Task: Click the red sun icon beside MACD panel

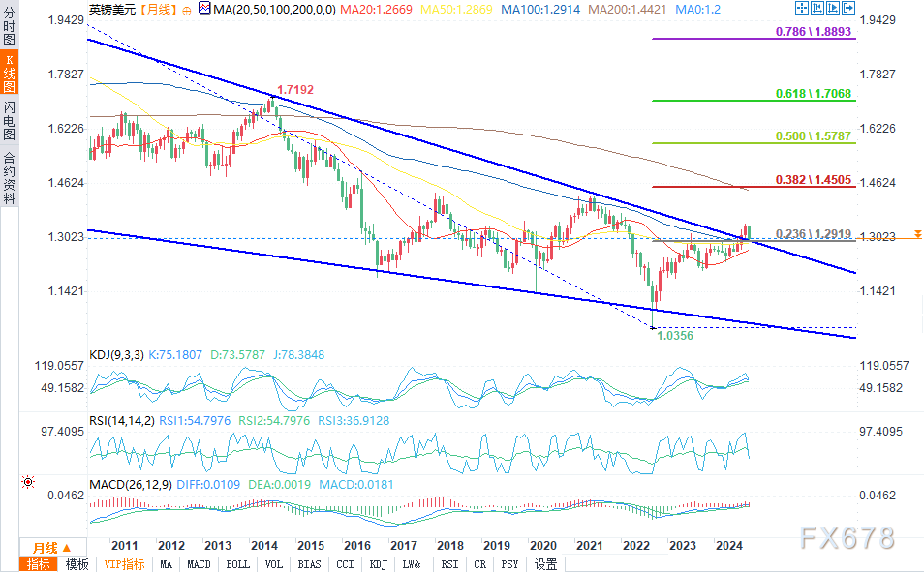Action: tap(28, 482)
